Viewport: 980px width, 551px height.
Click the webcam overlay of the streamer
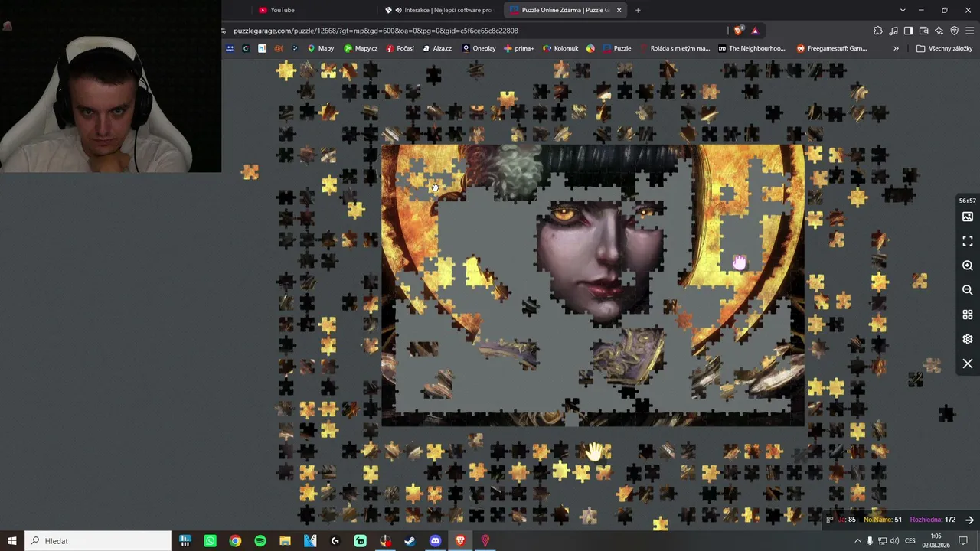click(110, 86)
